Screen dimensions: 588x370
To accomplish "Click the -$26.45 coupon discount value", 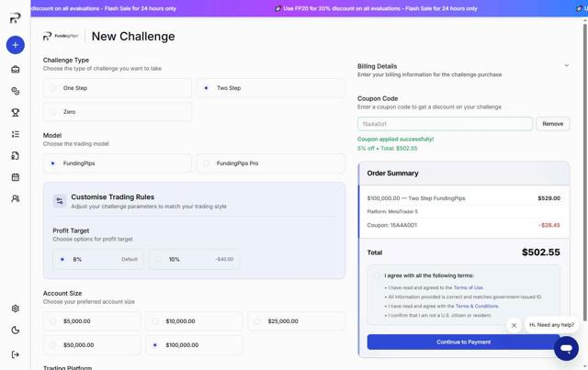I will (549, 225).
